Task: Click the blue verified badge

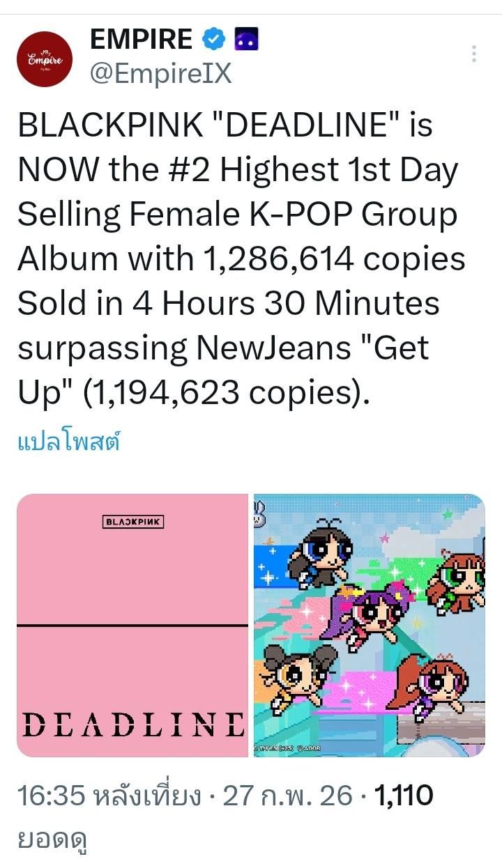Action: coord(213,41)
